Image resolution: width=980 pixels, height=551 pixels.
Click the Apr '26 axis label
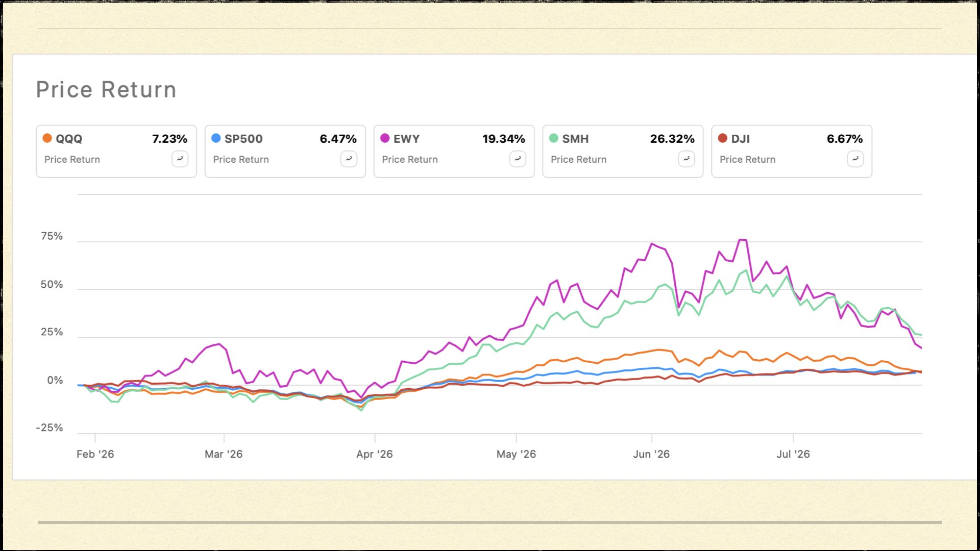(375, 454)
